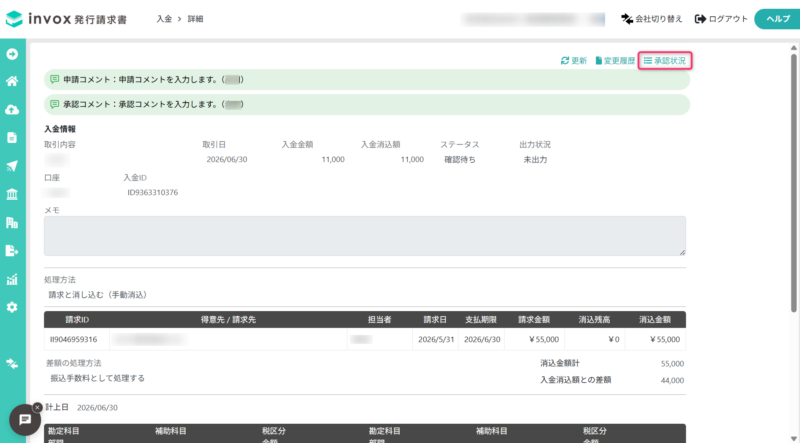Open the document icon in the sidebar
The image size is (800, 443).
click(12, 138)
